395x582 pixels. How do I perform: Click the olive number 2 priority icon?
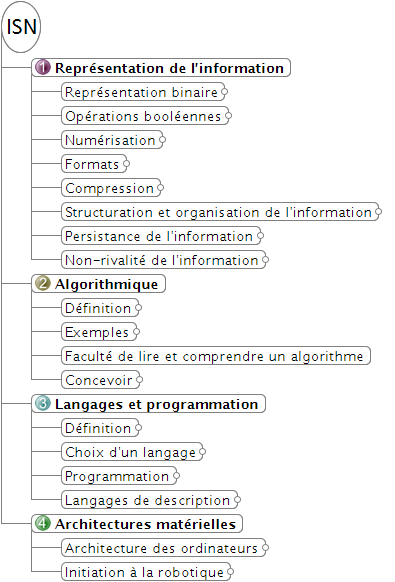(43, 284)
